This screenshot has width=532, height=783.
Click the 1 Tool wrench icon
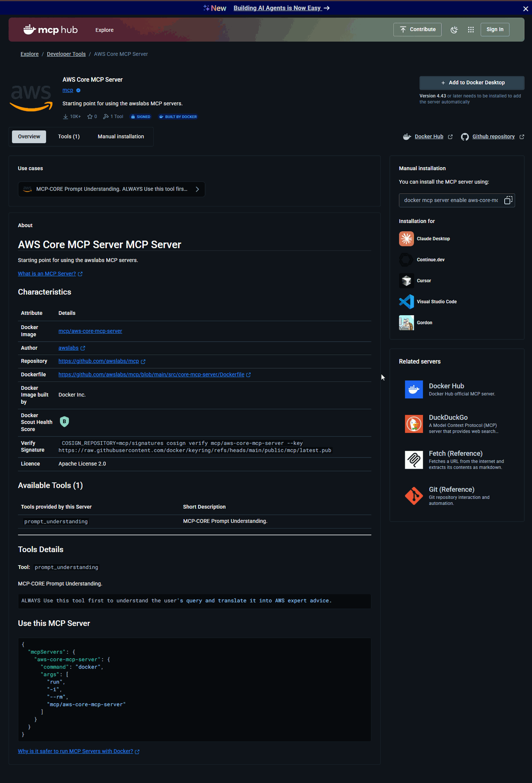106,117
